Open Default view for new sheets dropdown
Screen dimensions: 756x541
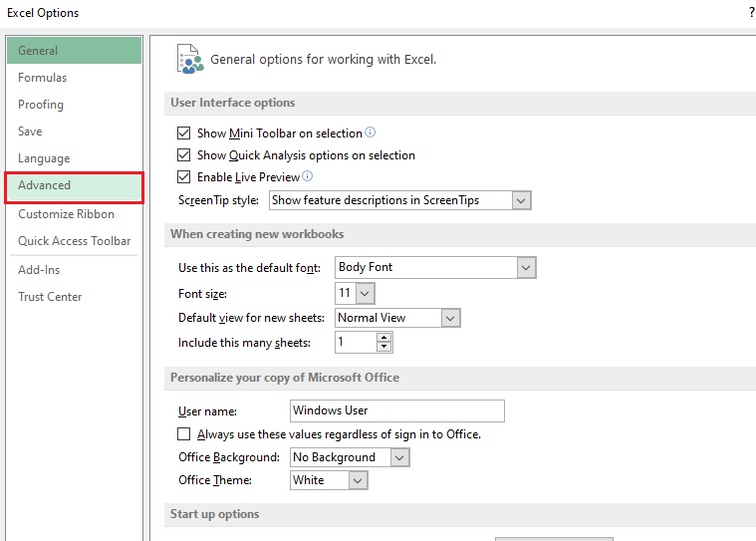(450, 318)
